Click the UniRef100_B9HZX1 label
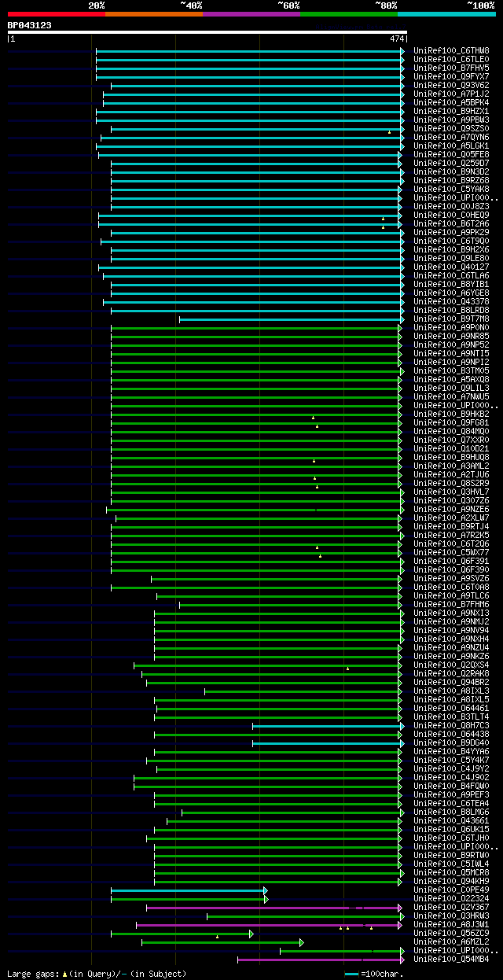Viewport: 503px width, 980px height. [451, 111]
